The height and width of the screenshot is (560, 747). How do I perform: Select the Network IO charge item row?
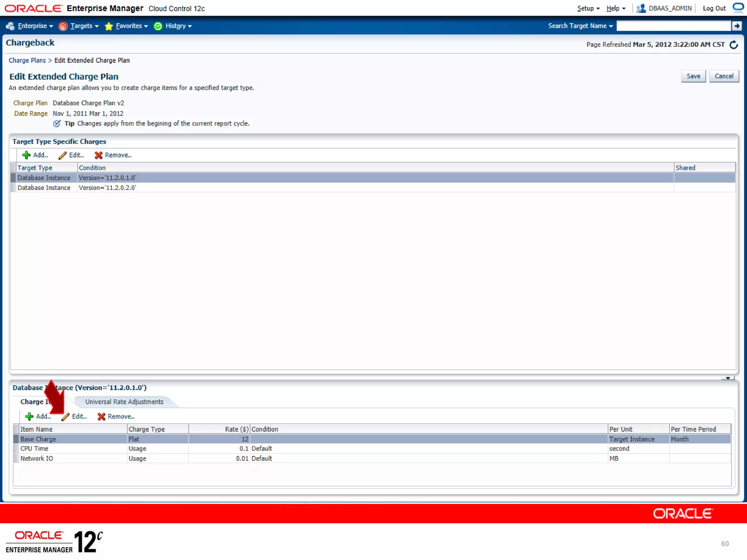36,459
